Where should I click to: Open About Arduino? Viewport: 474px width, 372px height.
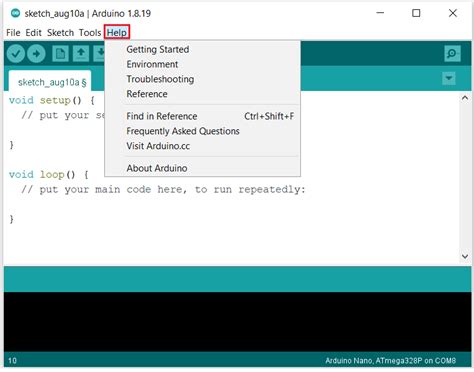[203, 168]
